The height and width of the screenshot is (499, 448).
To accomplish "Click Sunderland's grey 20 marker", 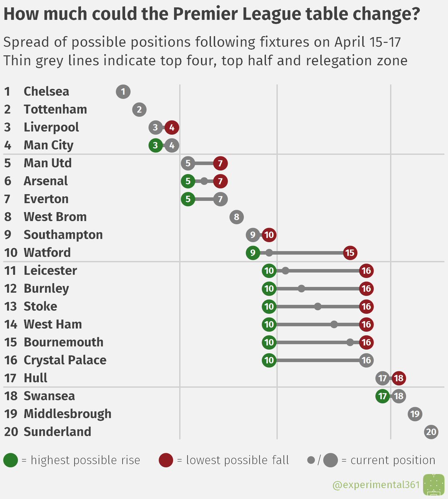I will [x=431, y=432].
